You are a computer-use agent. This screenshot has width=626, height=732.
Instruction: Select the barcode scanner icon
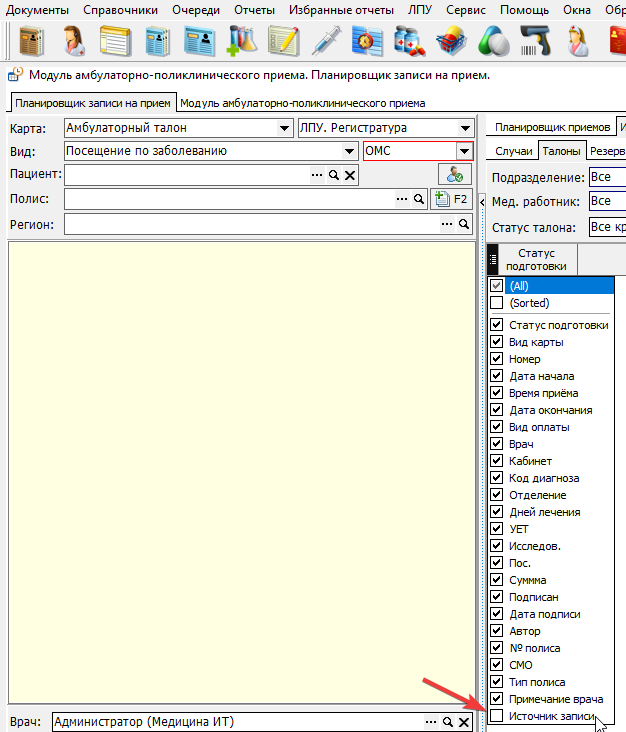[535, 41]
